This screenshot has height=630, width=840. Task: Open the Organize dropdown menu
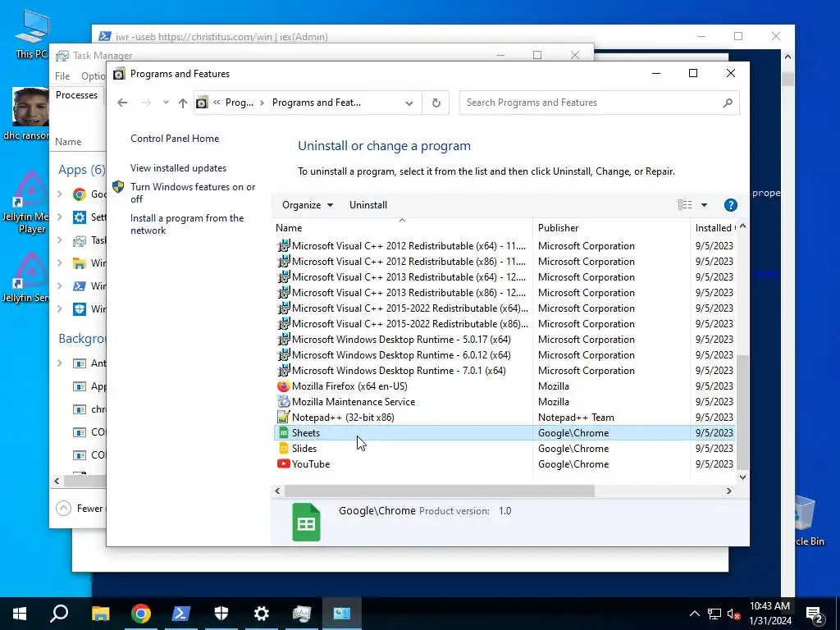coord(308,205)
